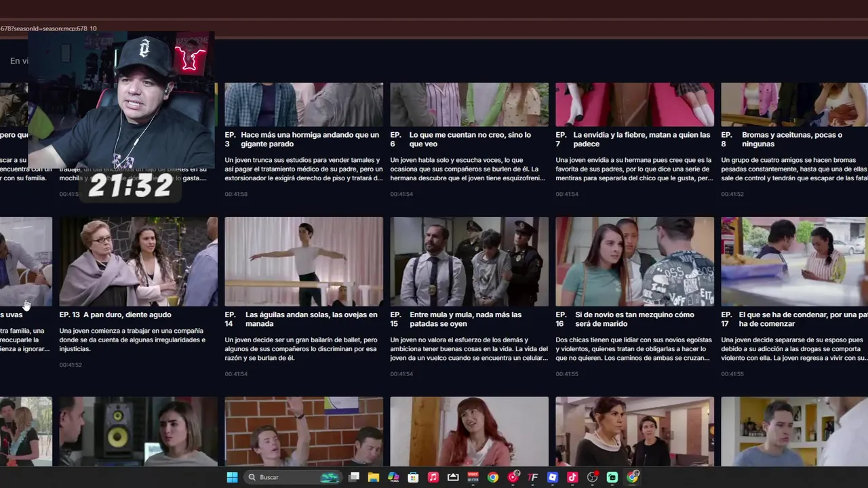Open the Windows Start menu
This screenshot has width=868, height=488.
[232, 477]
